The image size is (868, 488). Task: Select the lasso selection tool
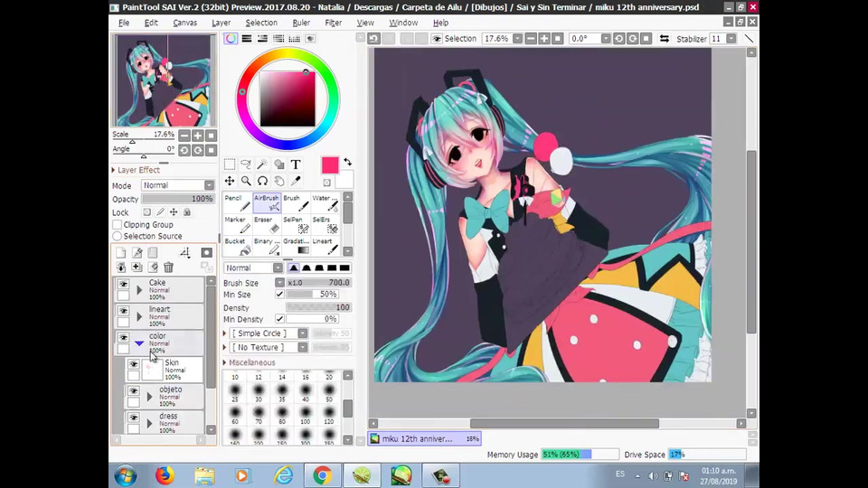pos(246,164)
